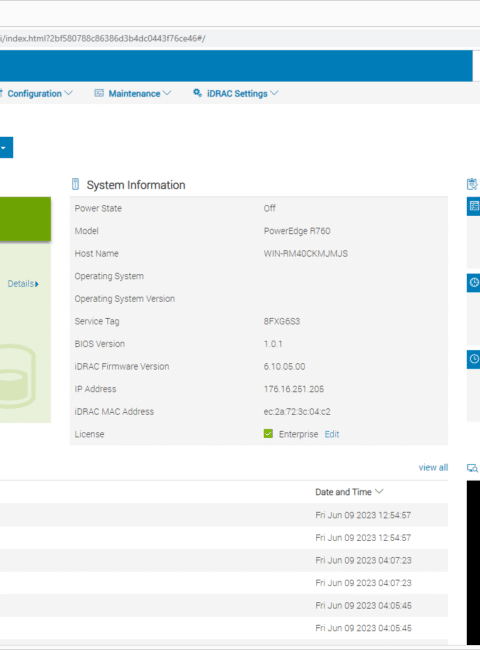Click the middle blue panel clock icon
Image resolution: width=480 pixels, height=650 pixels.
473,283
